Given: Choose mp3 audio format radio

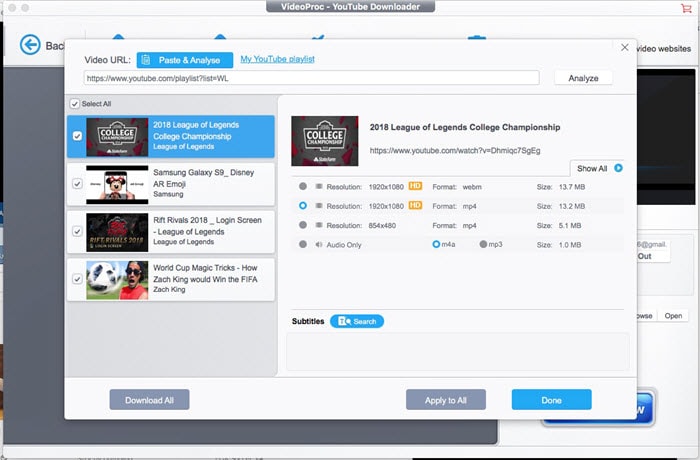Looking at the screenshot, I should tap(483, 244).
